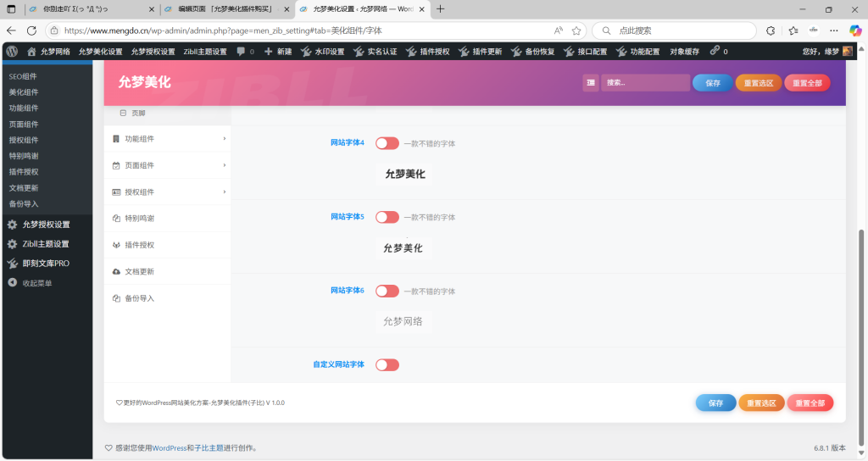This screenshot has width=868, height=461.
Task: Toggle the 网站字体6 switch
Action: [387, 292]
